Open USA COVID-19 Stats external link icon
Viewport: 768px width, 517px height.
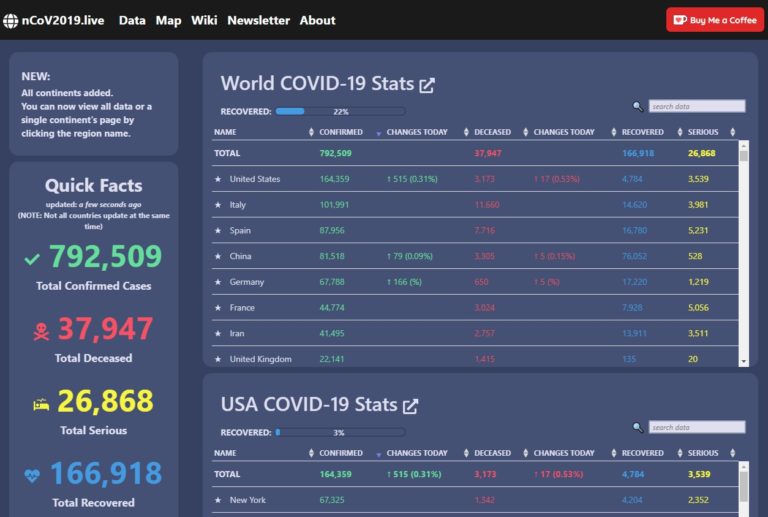410,406
